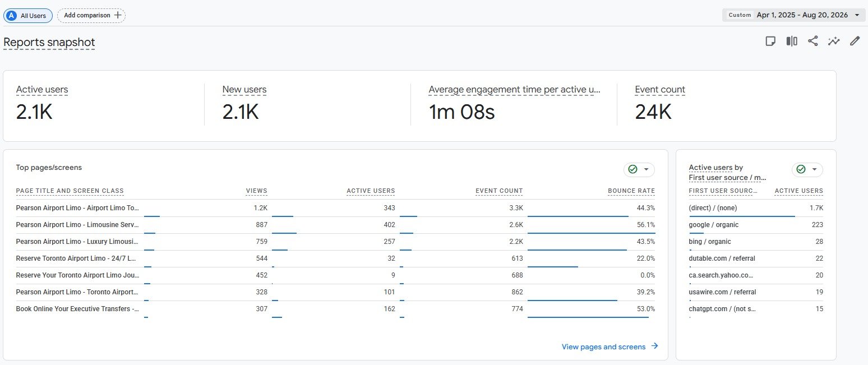Open the annotations note icon
This screenshot has width=868, height=365.
(x=770, y=41)
